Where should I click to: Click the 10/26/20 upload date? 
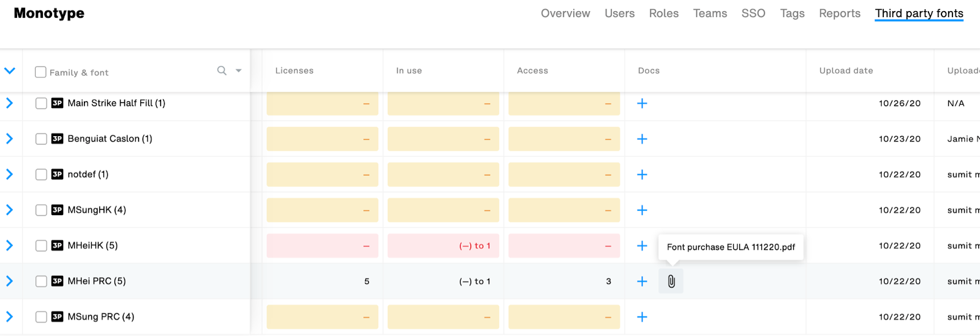tap(900, 104)
